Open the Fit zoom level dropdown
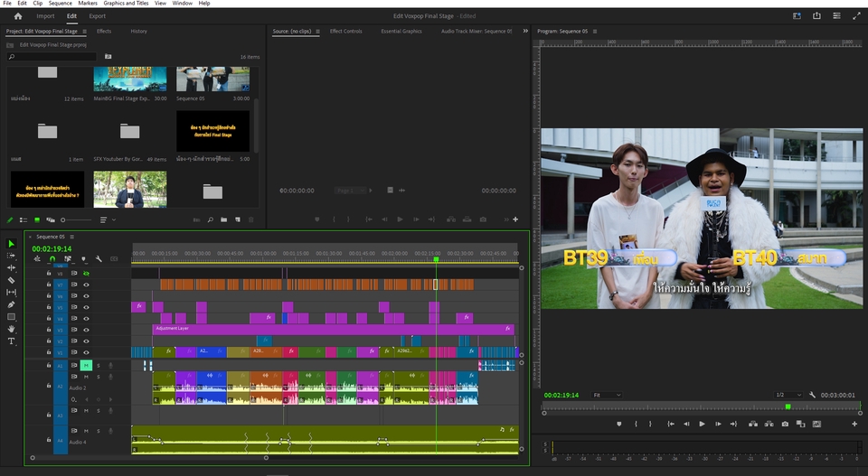The width and height of the screenshot is (868, 476). 606,395
